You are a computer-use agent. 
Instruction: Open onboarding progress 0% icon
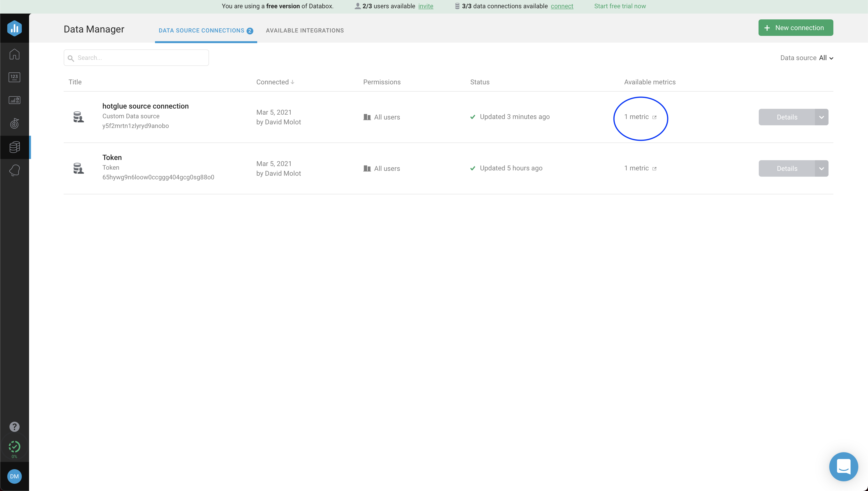[15, 449]
